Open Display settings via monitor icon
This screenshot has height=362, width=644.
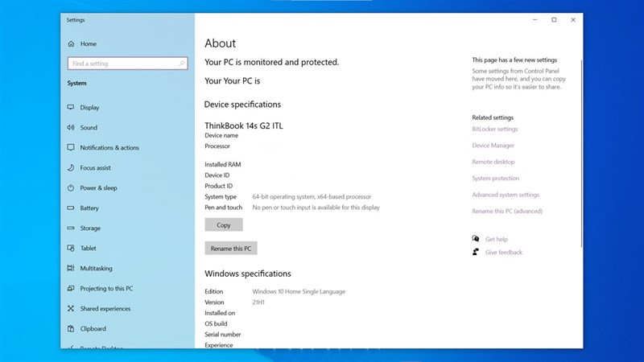coord(71,107)
